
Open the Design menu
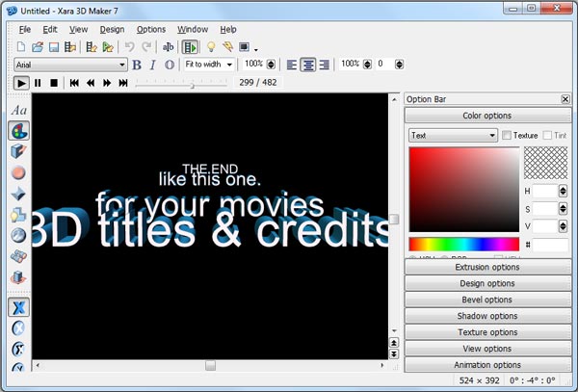tap(112, 29)
